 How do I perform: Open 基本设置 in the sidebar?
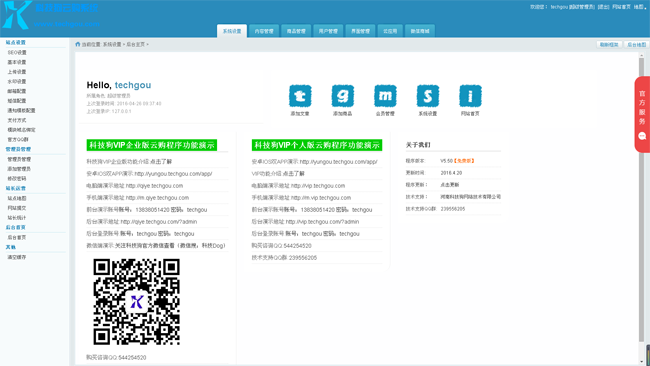point(17,62)
